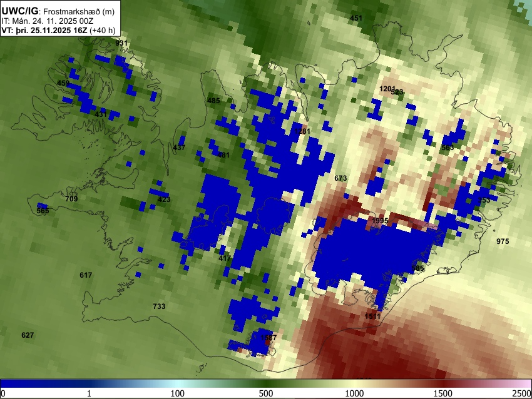Image resolution: width=532 pixels, height=399 pixels.
Task: Click the map value '709'
Action: (71, 199)
